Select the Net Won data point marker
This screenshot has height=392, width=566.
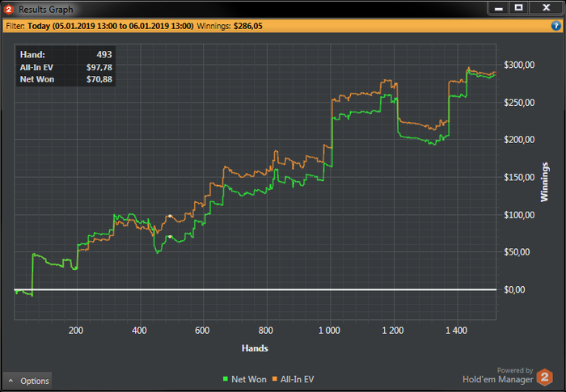click(170, 237)
